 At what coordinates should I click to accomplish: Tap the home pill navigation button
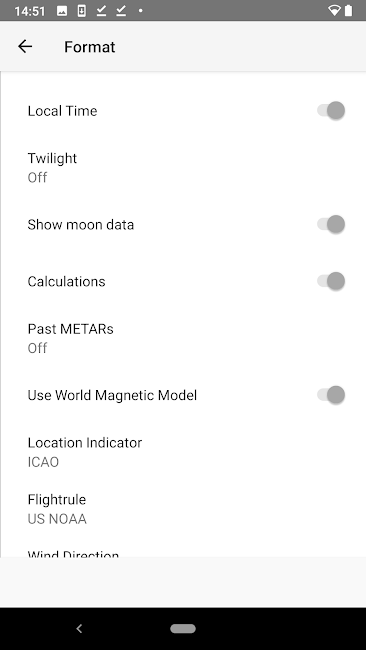[183, 628]
